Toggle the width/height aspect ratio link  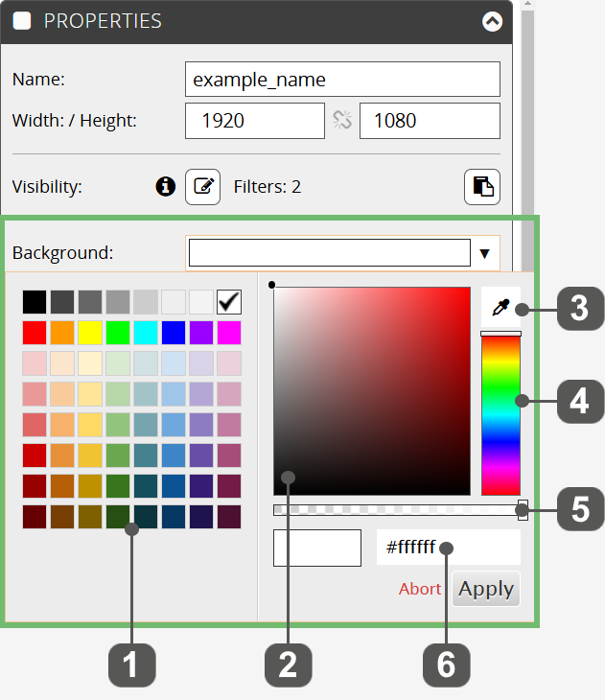[342, 120]
